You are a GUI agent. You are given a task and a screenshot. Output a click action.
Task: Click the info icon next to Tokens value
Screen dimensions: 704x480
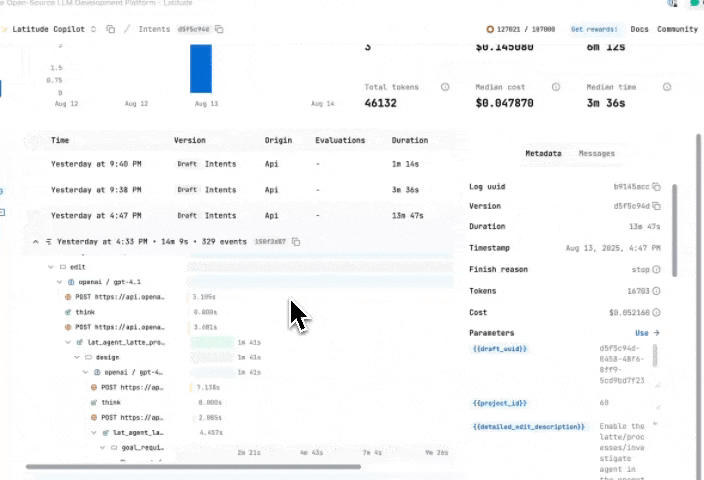pos(656,291)
